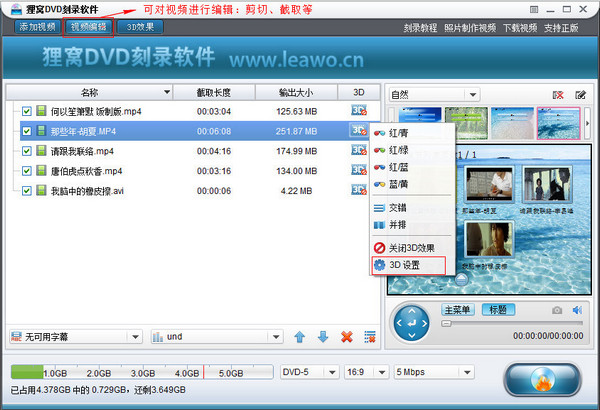Click the 主菜单 main menu button

pos(458,310)
